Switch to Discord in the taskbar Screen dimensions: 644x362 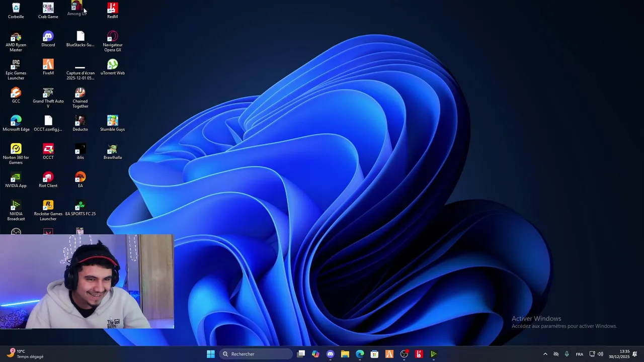(330, 354)
